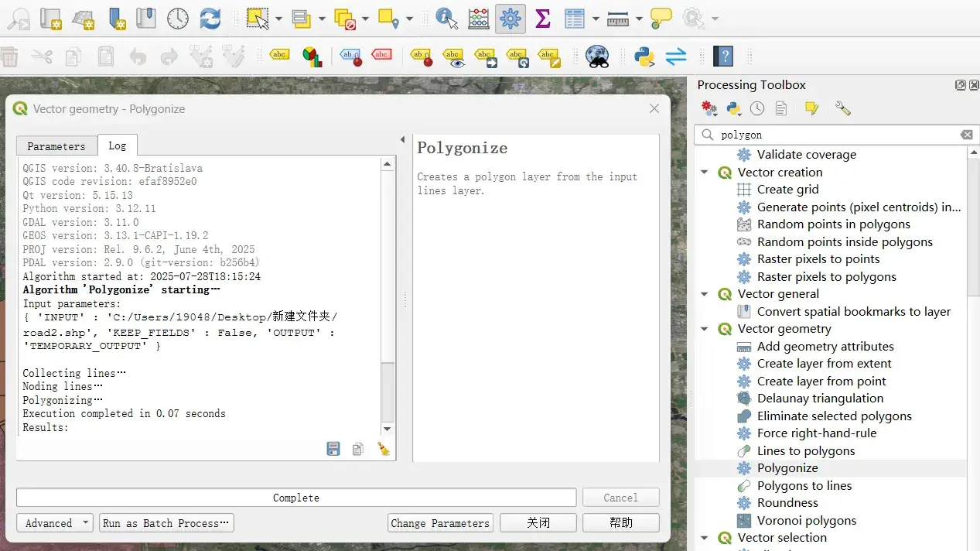Switch to the Parameters tab
The height and width of the screenshot is (551, 980).
pyautogui.click(x=56, y=146)
